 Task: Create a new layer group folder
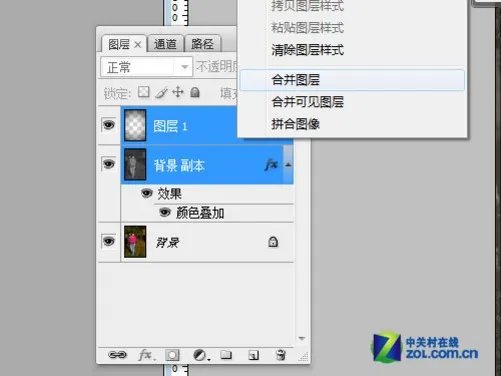coord(226,355)
